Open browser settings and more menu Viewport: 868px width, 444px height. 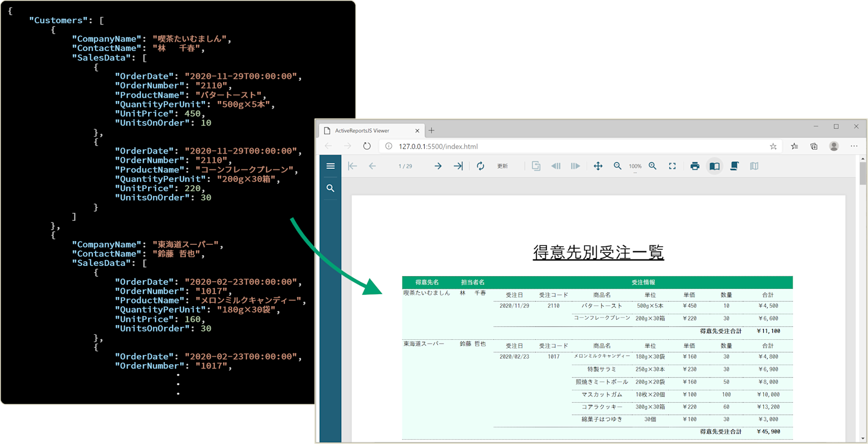(x=854, y=146)
